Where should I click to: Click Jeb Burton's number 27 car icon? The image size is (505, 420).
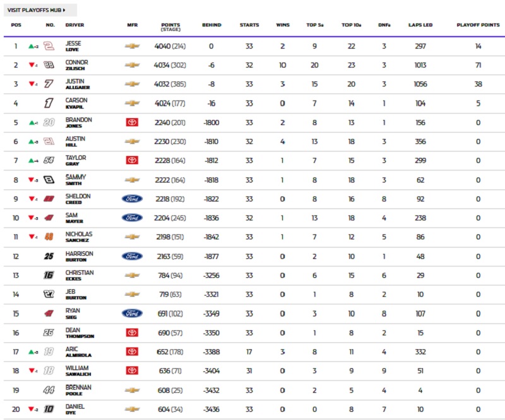click(x=49, y=294)
